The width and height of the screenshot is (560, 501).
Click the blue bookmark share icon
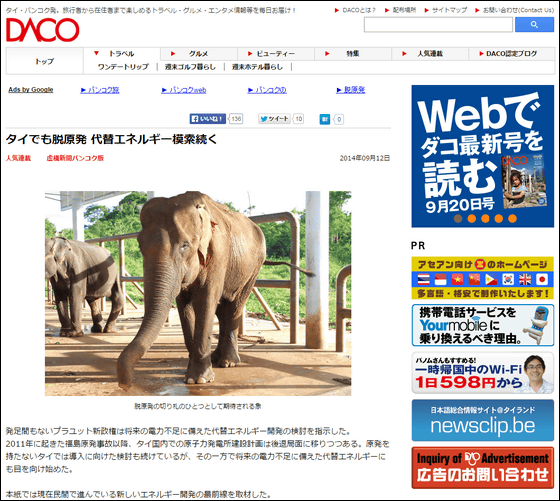click(324, 119)
